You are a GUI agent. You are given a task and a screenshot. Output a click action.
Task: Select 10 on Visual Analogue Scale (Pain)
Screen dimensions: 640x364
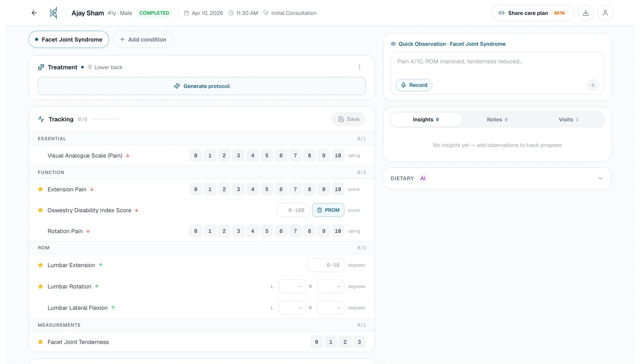(x=338, y=156)
